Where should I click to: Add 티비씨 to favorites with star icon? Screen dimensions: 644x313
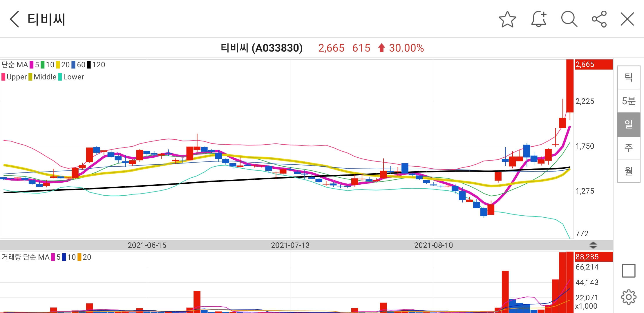507,19
